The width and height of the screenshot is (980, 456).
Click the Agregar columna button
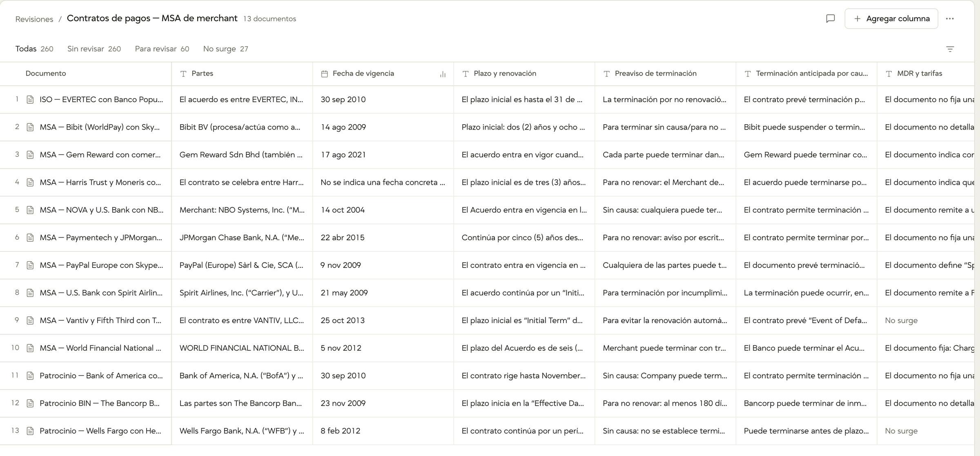[x=891, y=18]
